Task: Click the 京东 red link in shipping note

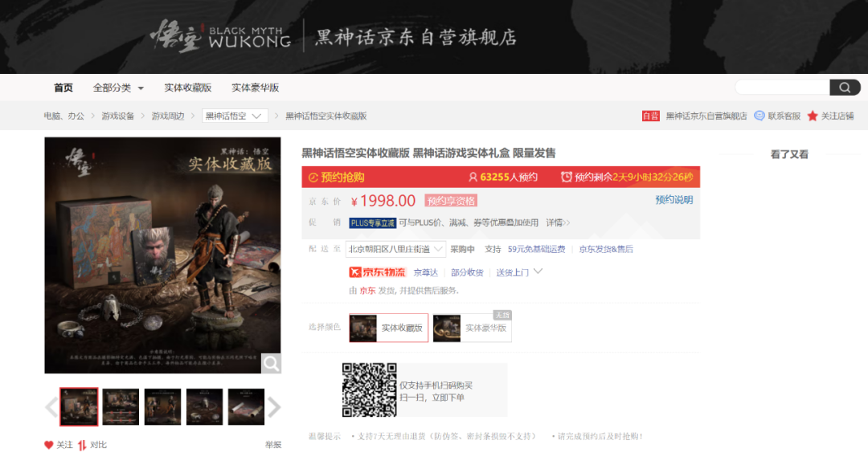Action: pyautogui.click(x=367, y=291)
